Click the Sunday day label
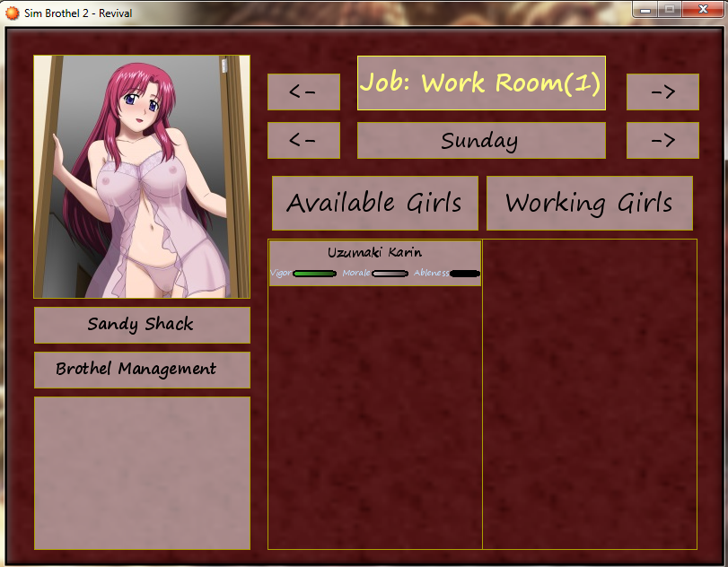This screenshot has height=567, width=728. pos(481,141)
